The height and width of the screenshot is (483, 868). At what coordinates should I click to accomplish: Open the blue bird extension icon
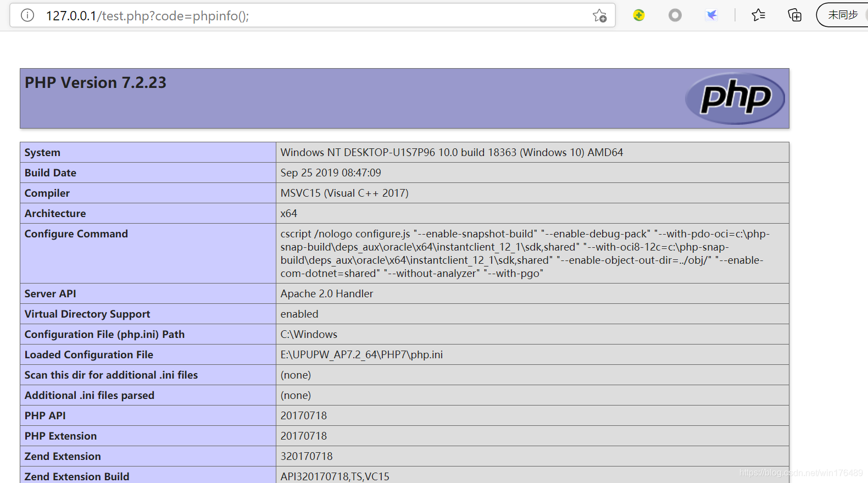click(x=711, y=15)
